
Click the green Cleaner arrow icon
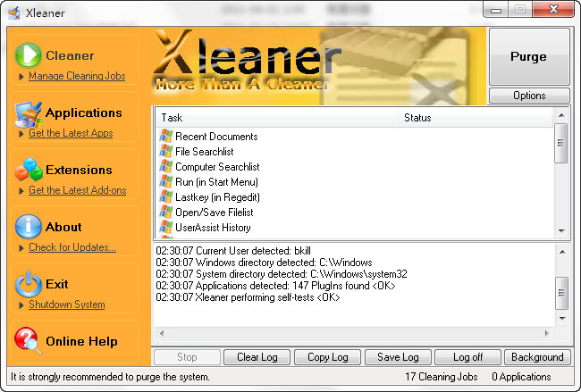pos(29,55)
